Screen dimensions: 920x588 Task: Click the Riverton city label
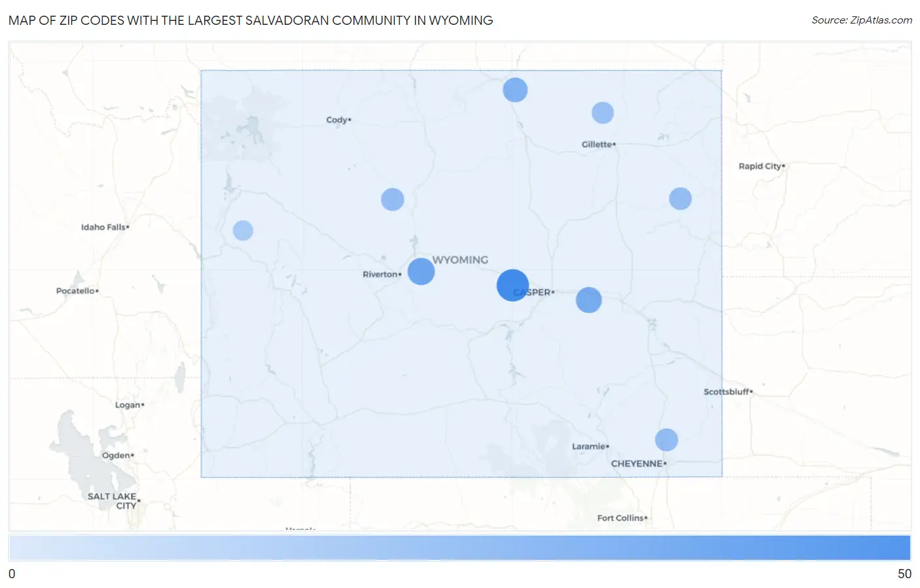pyautogui.click(x=381, y=274)
